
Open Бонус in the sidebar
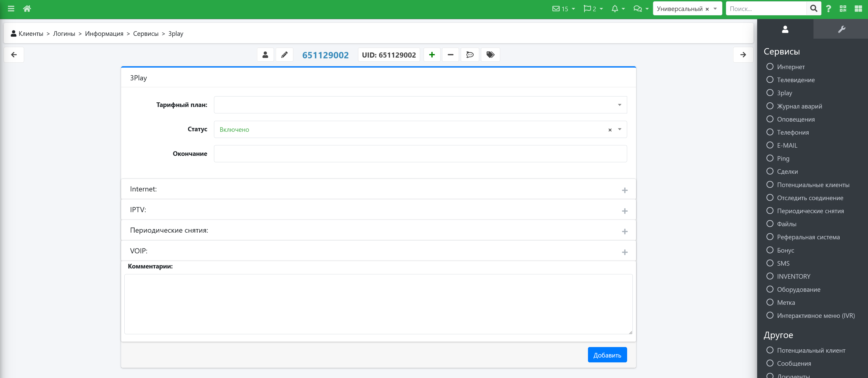click(x=785, y=250)
